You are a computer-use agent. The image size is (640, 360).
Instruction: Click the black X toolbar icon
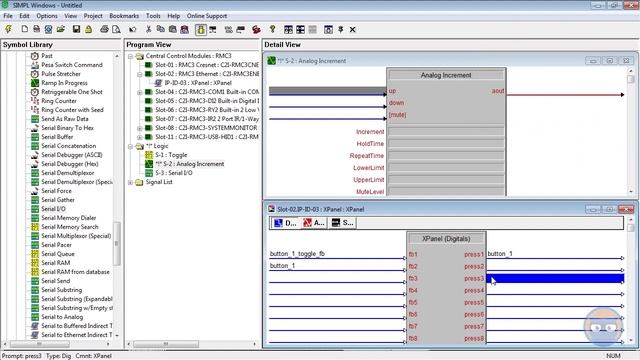352,29
